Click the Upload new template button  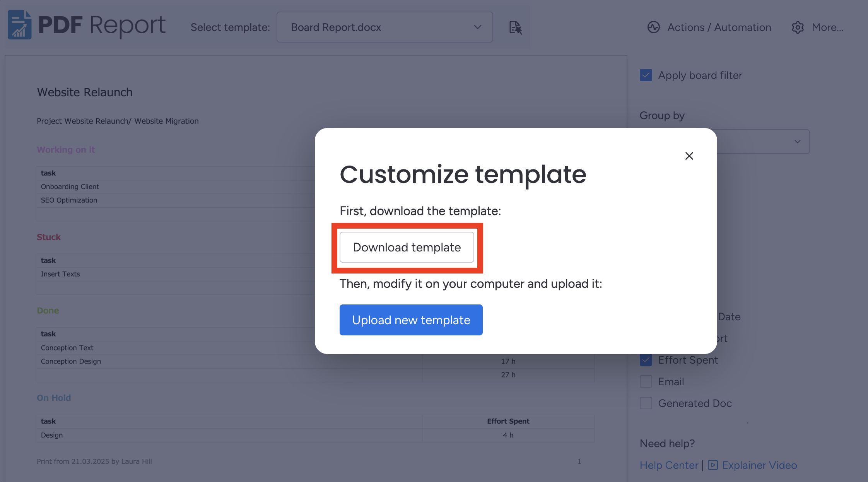coord(411,320)
